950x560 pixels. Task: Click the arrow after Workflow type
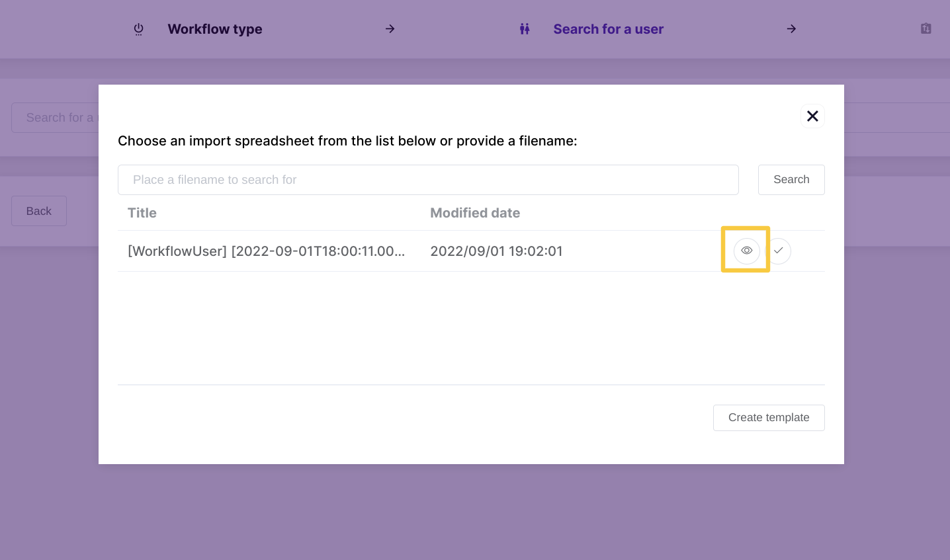[390, 28]
